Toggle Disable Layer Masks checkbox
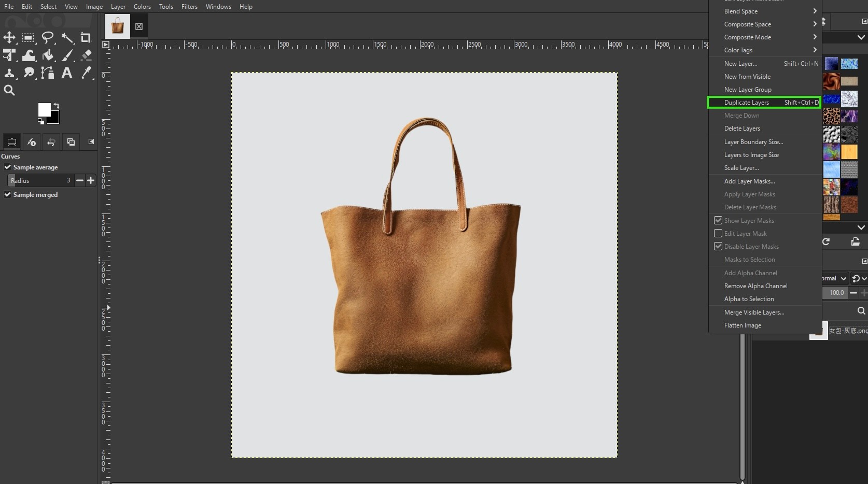The width and height of the screenshot is (868, 484). (718, 246)
